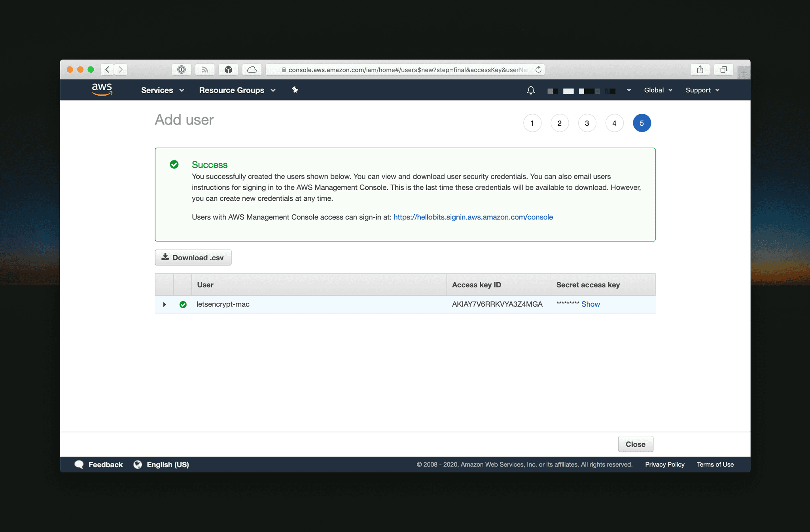Expand the letsencrypt-mac user row
Image resolution: width=810 pixels, height=532 pixels.
165,304
